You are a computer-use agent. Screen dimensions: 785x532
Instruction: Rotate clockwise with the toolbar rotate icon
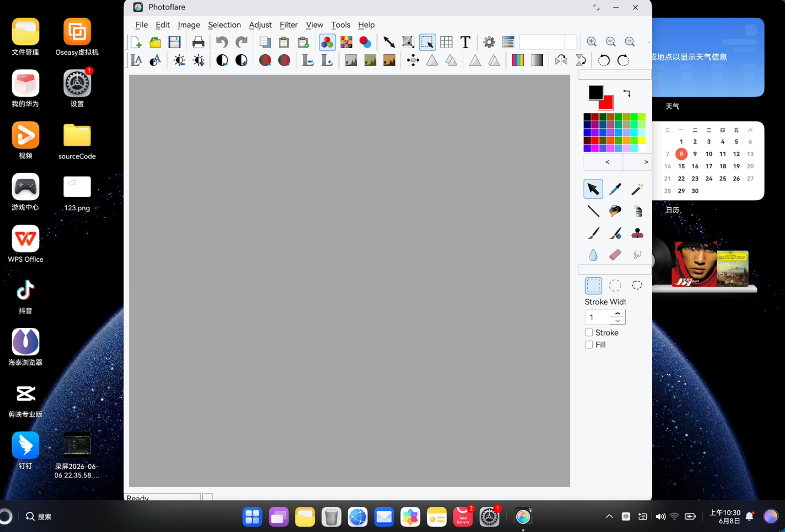coord(623,60)
